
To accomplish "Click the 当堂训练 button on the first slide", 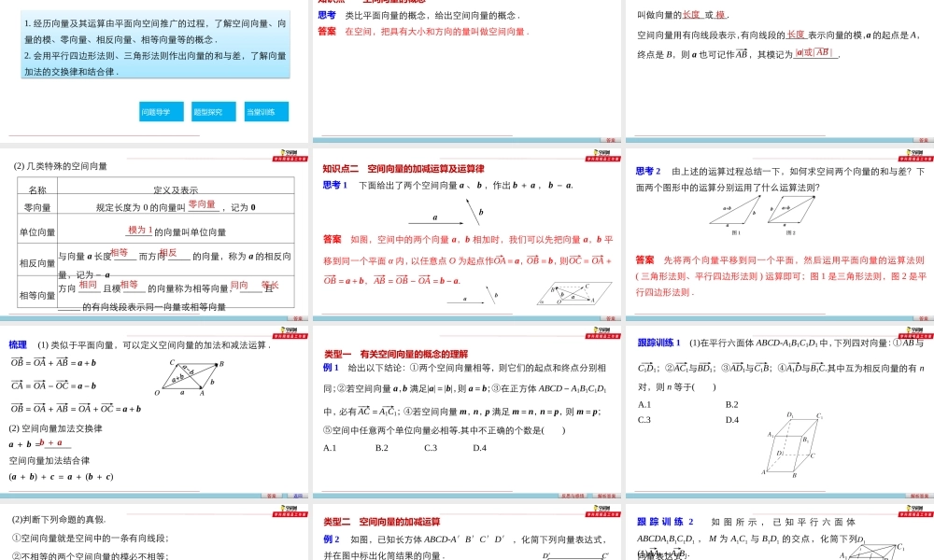I will click(264, 110).
